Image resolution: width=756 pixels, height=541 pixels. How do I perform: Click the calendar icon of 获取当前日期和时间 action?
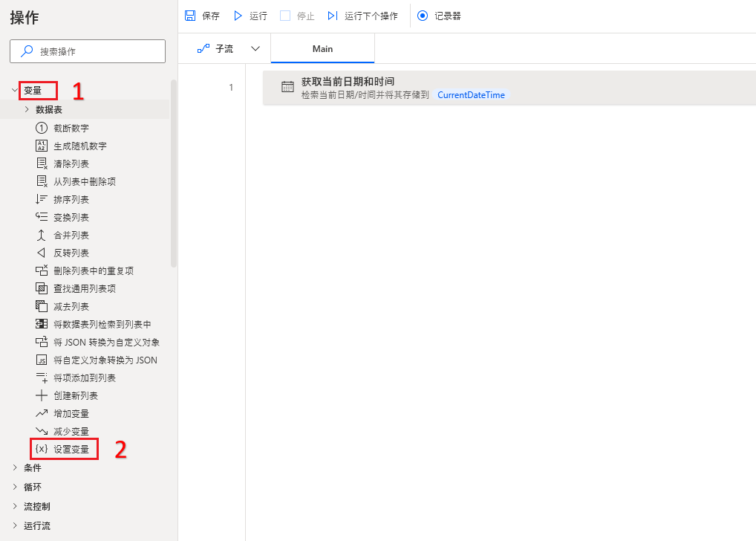pos(287,87)
